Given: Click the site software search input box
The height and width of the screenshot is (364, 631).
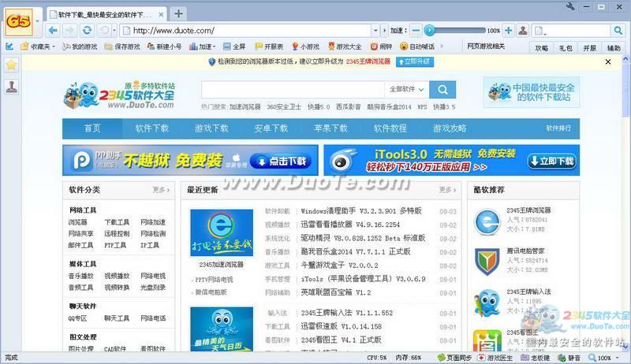Looking at the screenshot, I should pos(293,90).
